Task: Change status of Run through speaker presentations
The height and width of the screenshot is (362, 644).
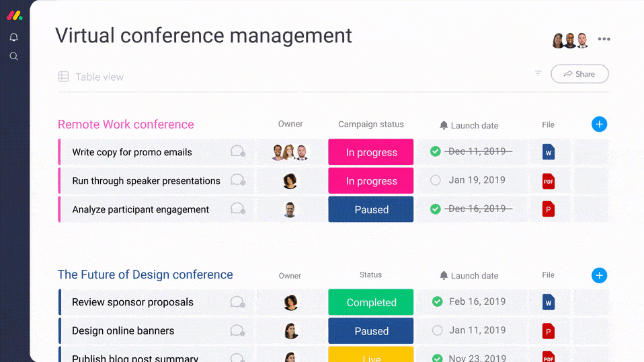Action: coord(371,181)
